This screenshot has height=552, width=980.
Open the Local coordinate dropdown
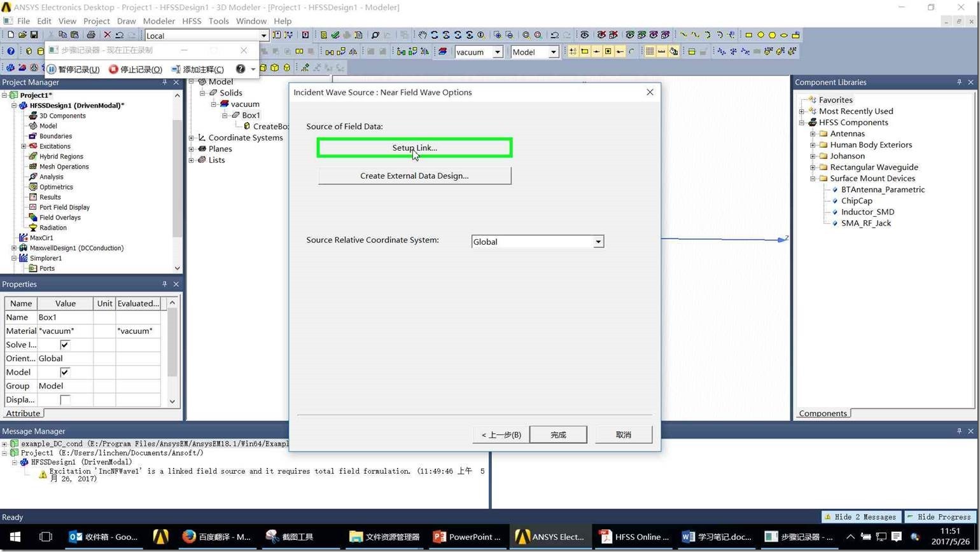[x=263, y=36]
